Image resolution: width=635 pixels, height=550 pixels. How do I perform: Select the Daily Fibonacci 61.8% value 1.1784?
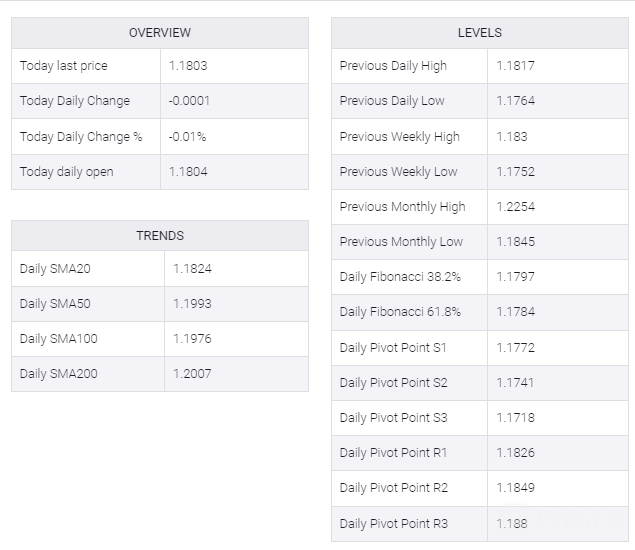pyautogui.click(x=515, y=312)
